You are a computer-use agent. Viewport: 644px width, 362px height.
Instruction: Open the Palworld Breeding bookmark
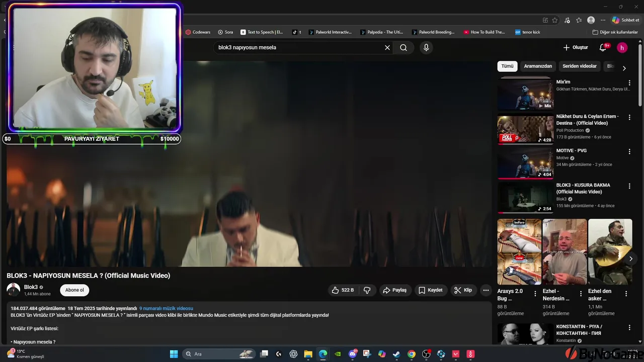pyautogui.click(x=433, y=32)
